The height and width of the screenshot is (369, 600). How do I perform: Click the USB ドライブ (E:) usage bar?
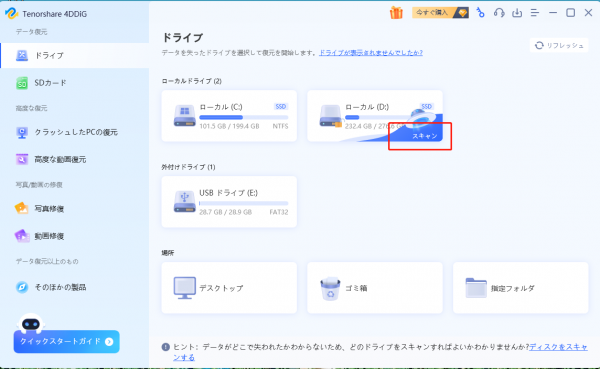tap(244, 203)
